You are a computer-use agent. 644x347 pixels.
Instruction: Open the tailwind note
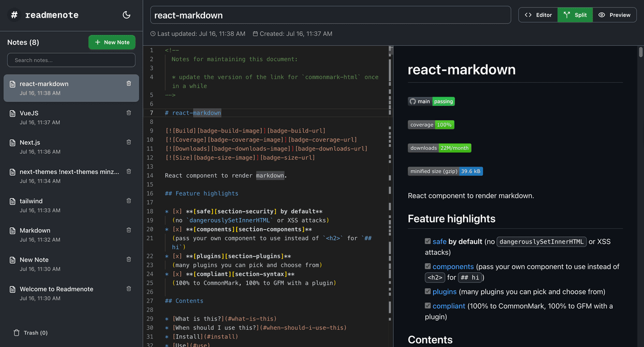[x=71, y=205]
